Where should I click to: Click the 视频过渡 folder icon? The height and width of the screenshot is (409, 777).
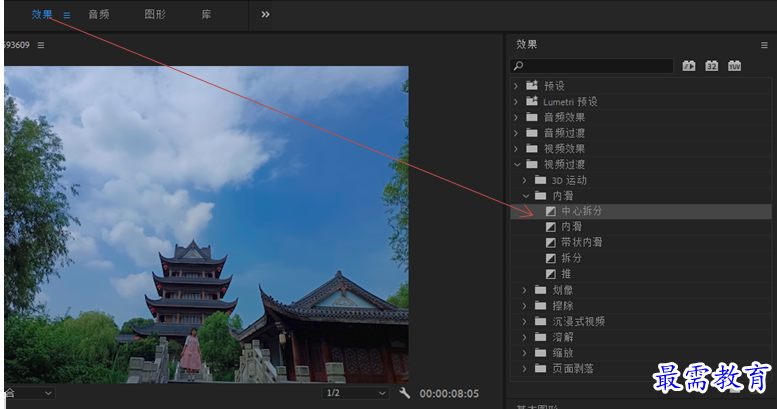coord(532,164)
